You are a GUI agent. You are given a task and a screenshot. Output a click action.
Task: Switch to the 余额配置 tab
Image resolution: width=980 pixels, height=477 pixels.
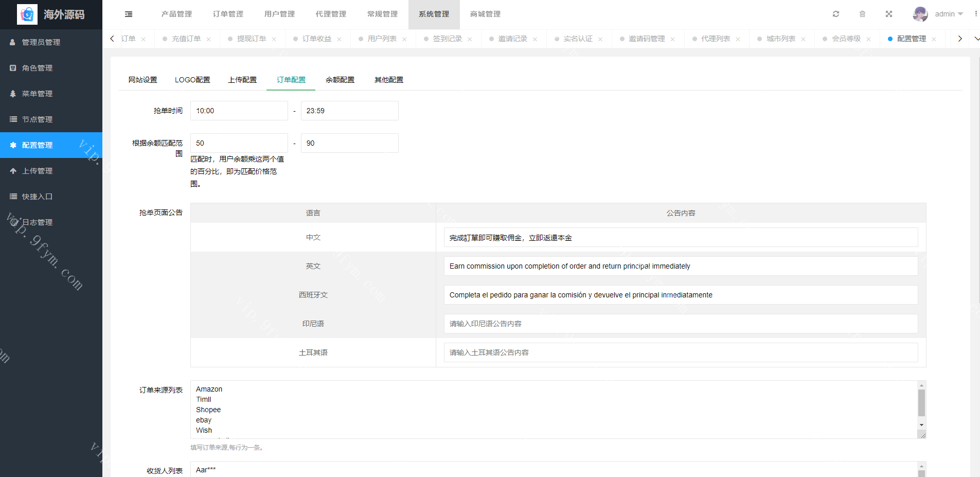click(x=340, y=80)
